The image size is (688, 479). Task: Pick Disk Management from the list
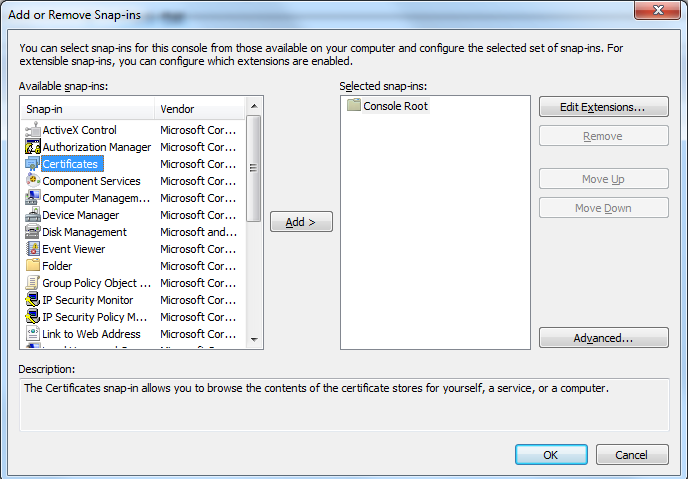click(84, 232)
